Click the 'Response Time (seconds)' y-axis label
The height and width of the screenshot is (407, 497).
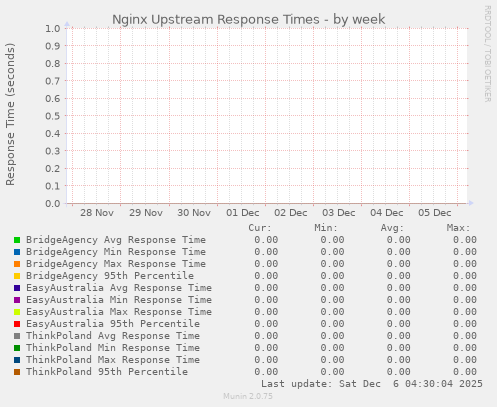pyautogui.click(x=10, y=114)
